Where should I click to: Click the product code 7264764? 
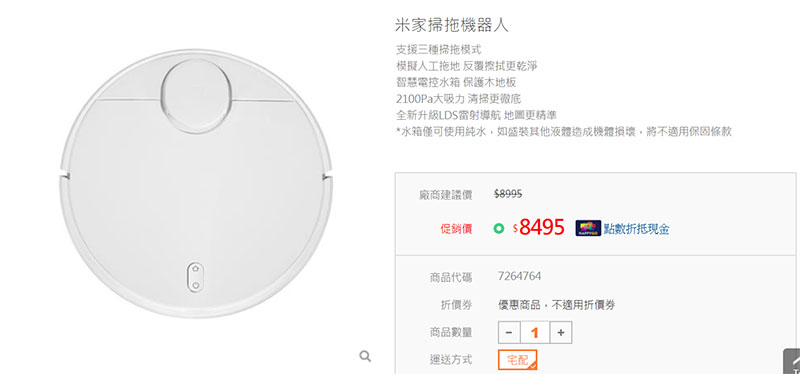(x=519, y=277)
